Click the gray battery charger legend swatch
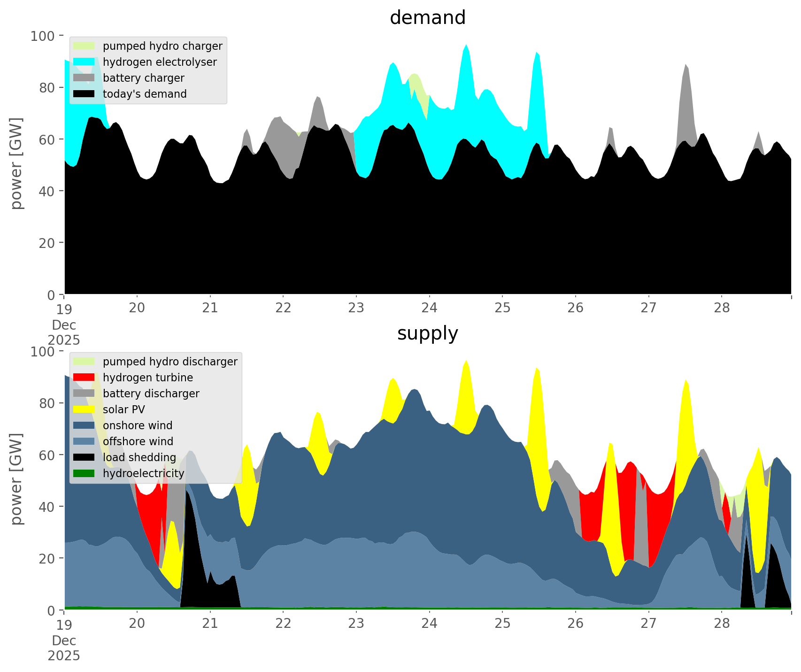The width and height of the screenshot is (801, 672). [84, 78]
